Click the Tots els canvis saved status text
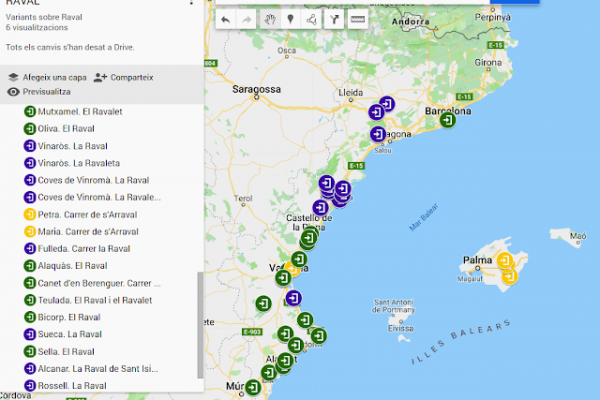 (70, 47)
